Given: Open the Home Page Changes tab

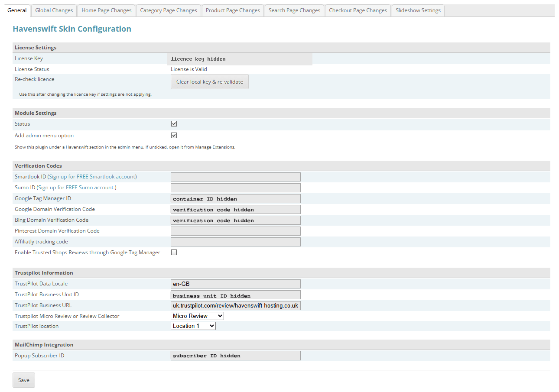Looking at the screenshot, I should (106, 10).
